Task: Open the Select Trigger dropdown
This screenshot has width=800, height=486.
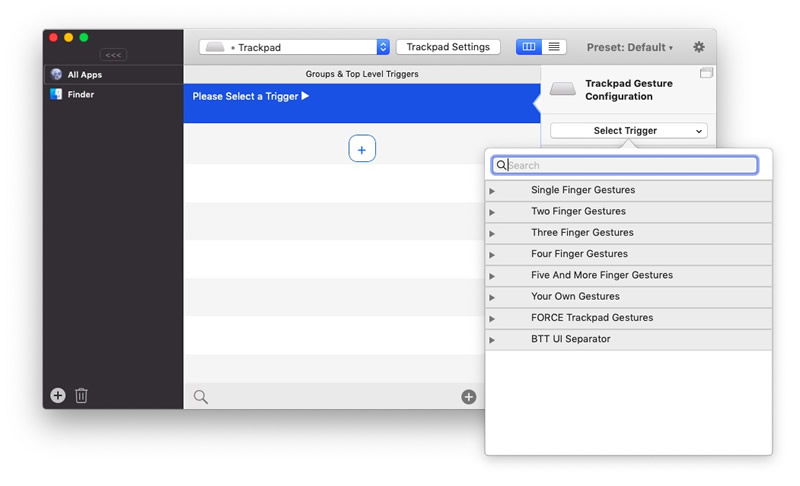Action: tap(629, 131)
